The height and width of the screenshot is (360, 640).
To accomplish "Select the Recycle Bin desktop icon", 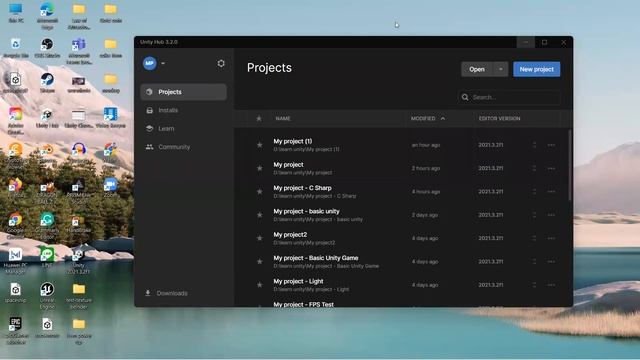I will tap(16, 48).
